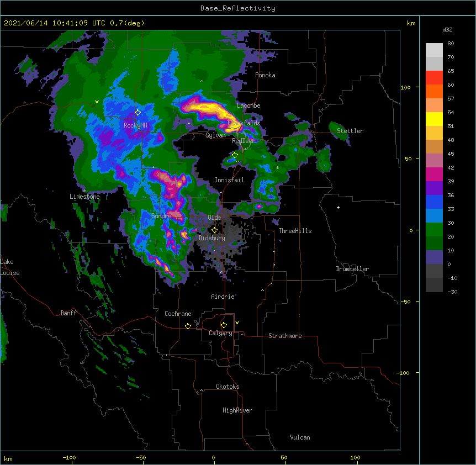
Task: Click the RockyMH label
Action: pyautogui.click(x=135, y=125)
